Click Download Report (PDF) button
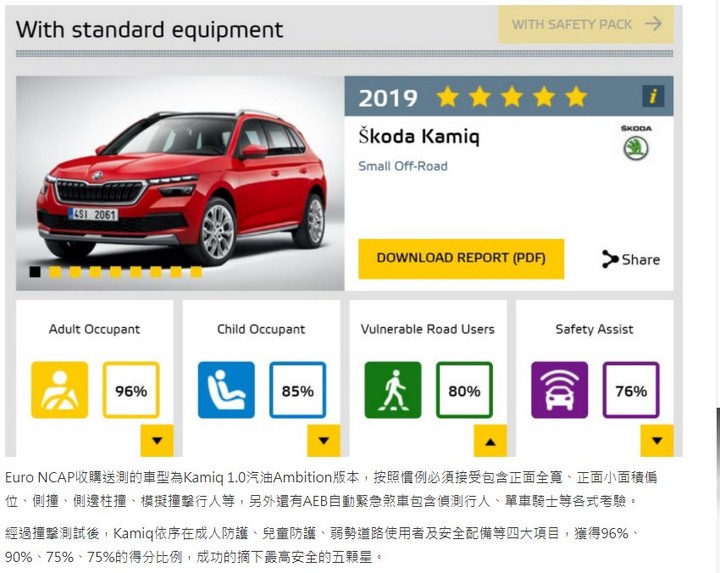The height and width of the screenshot is (573, 720). click(x=461, y=258)
